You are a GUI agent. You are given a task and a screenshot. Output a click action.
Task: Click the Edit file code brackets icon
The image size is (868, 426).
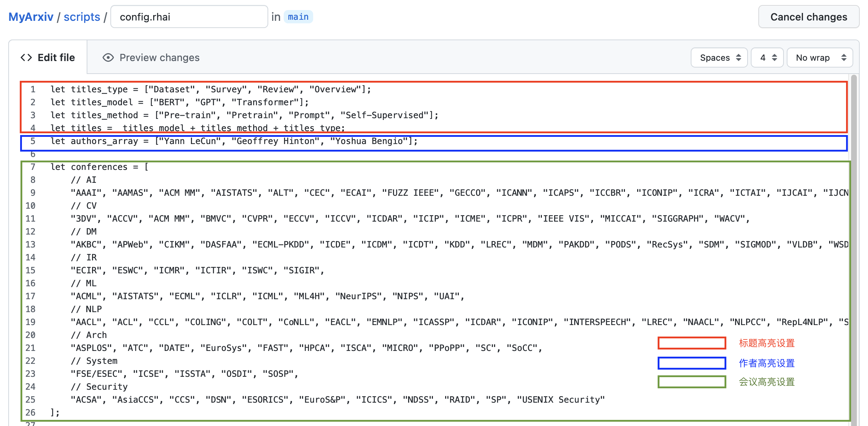[26, 57]
